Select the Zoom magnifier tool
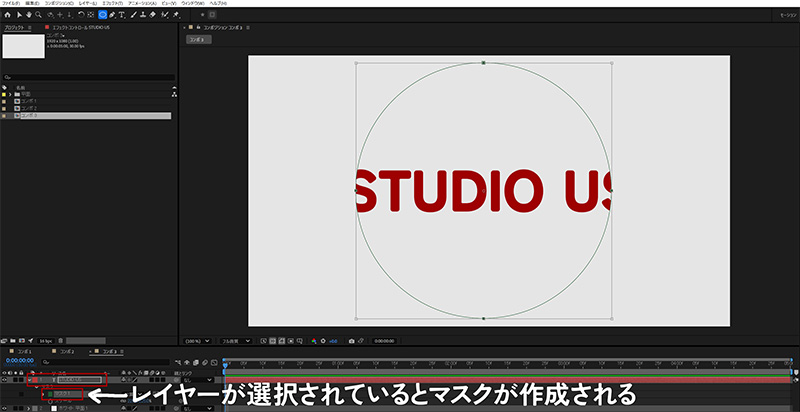This screenshot has height=412, width=800. pos(38,15)
